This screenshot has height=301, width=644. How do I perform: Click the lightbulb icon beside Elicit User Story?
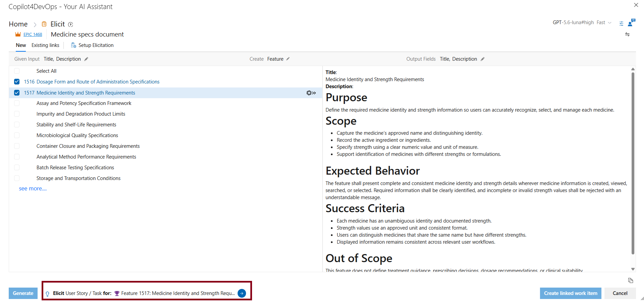[x=48, y=294]
